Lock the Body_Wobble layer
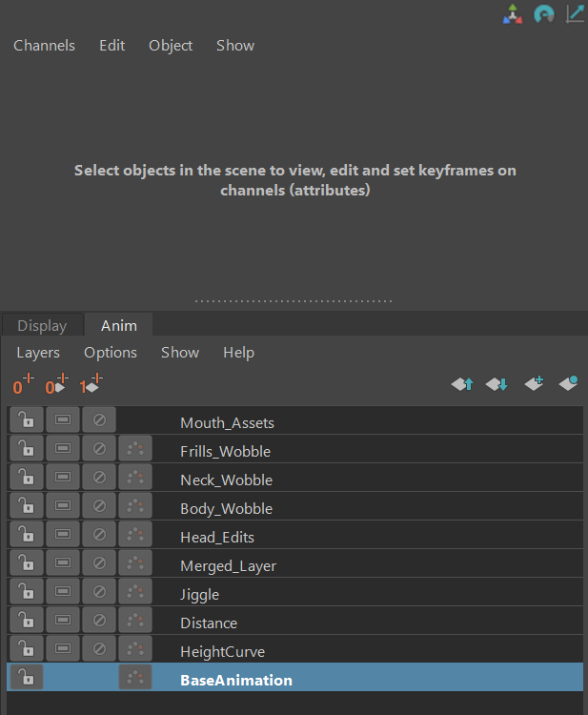Viewport: 588px width, 715px height. 27,505
